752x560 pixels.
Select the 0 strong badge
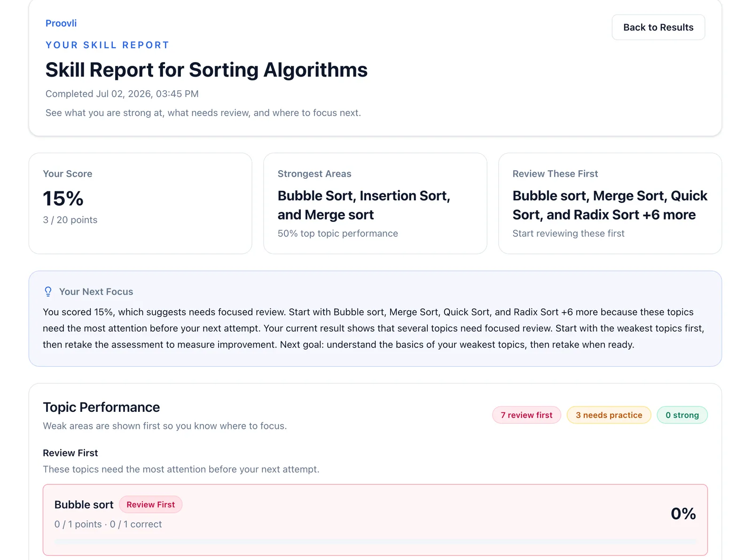coord(682,415)
